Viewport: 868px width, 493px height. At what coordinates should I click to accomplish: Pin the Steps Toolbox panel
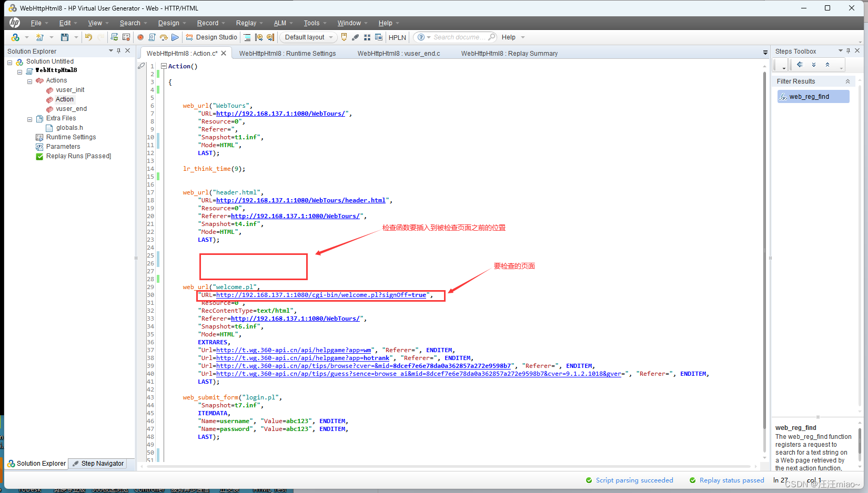(849, 51)
